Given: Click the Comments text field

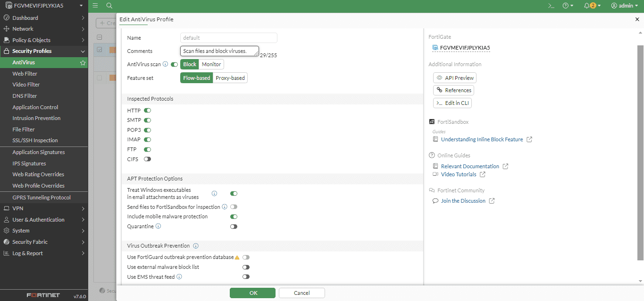Looking at the screenshot, I should click(219, 51).
